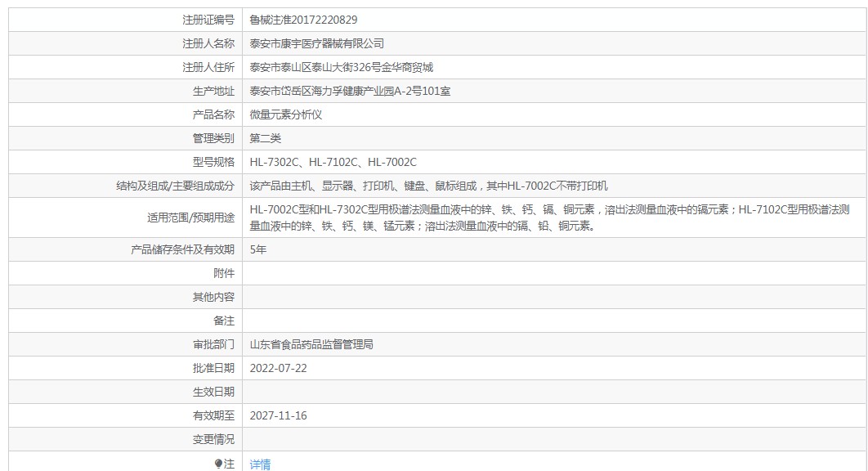Image resolution: width=868 pixels, height=471 pixels.
Task: Select approval date 2022-07-22
Action: [279, 369]
